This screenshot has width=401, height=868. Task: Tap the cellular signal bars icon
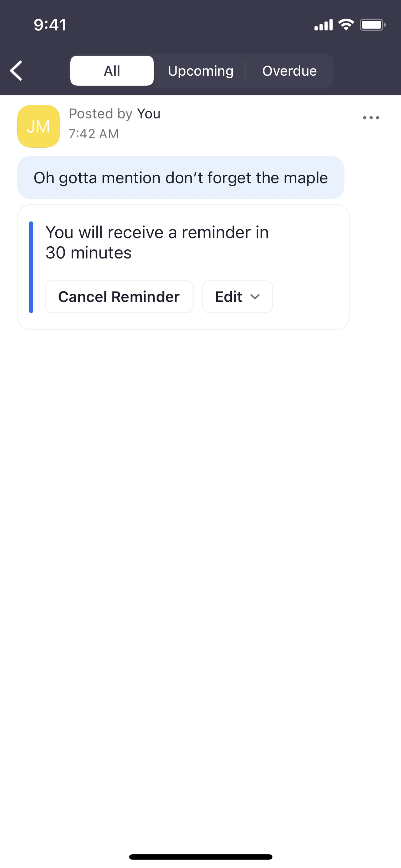pos(323,25)
